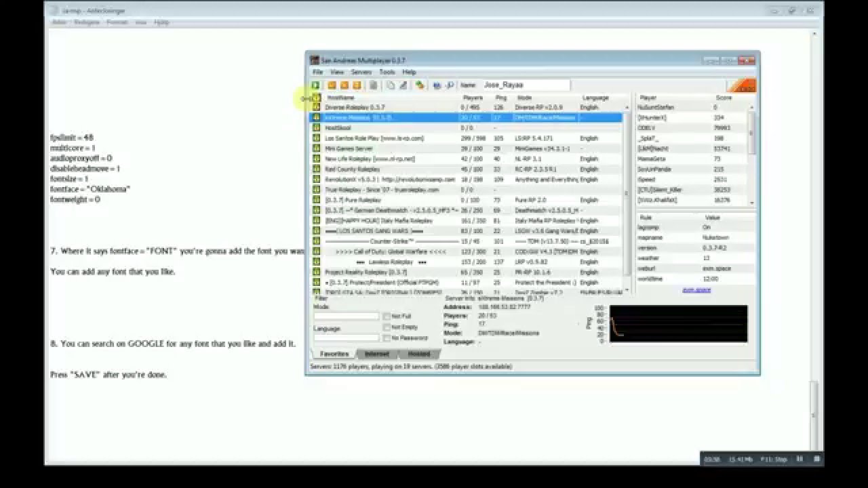
Task: Select the LOS SANTOS GANG WARS server row
Action: point(466,231)
